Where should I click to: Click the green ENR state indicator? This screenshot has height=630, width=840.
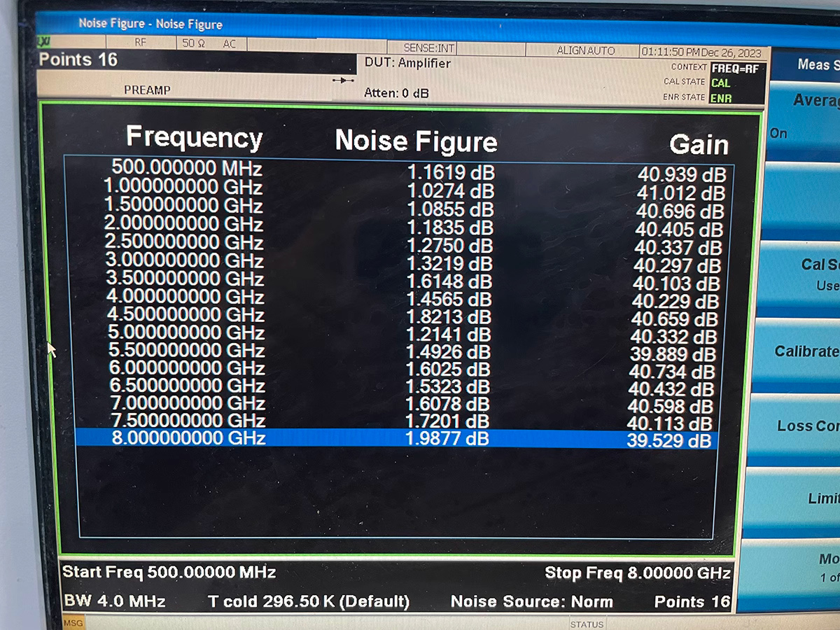[x=721, y=98]
